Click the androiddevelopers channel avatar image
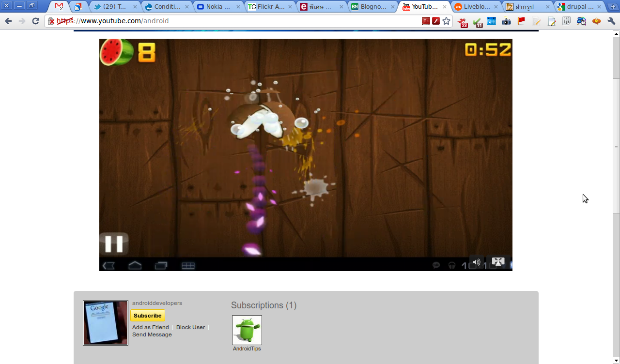 point(106,323)
